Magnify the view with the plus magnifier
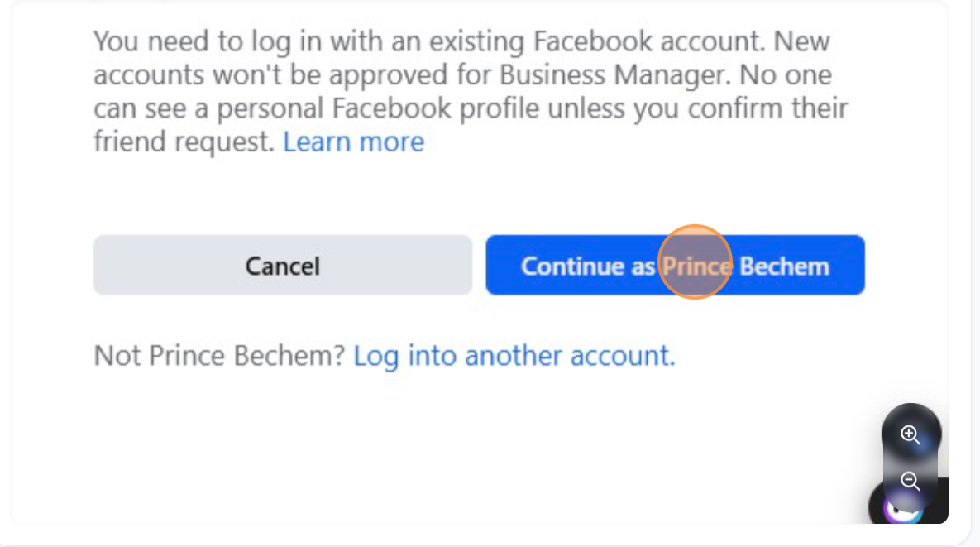The image size is (980, 547). point(911,435)
